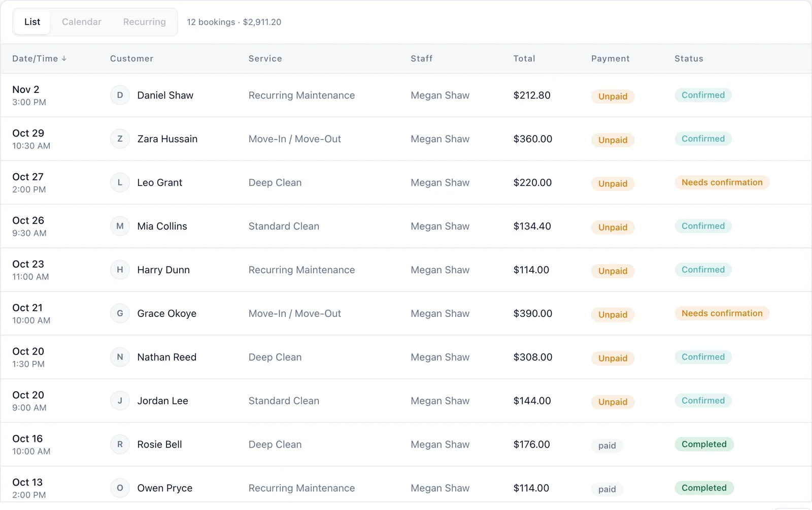Click the $390.00 total for Grace Okoye
Viewport: 812px width, 510px height.
pyautogui.click(x=532, y=314)
